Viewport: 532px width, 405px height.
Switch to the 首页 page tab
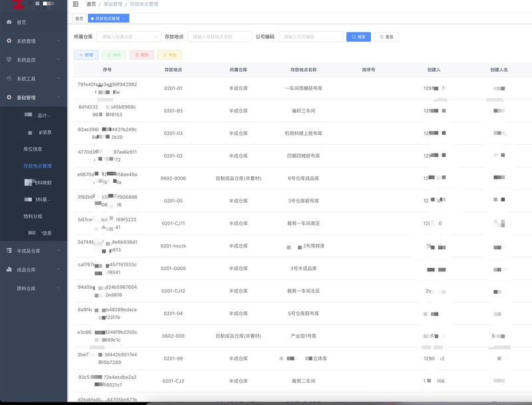pyautogui.click(x=79, y=19)
